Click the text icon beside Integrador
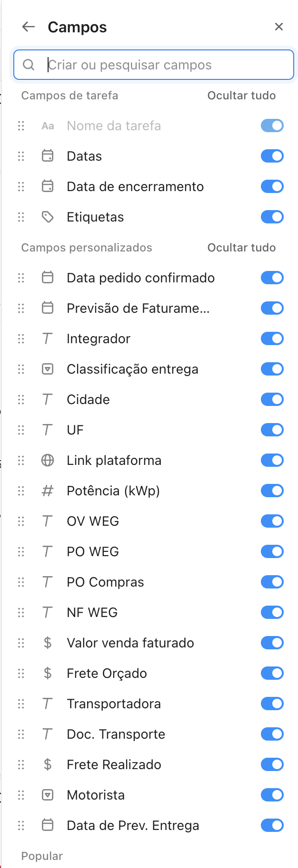Screen dimensions: 298x868 pyautogui.click(x=48, y=338)
